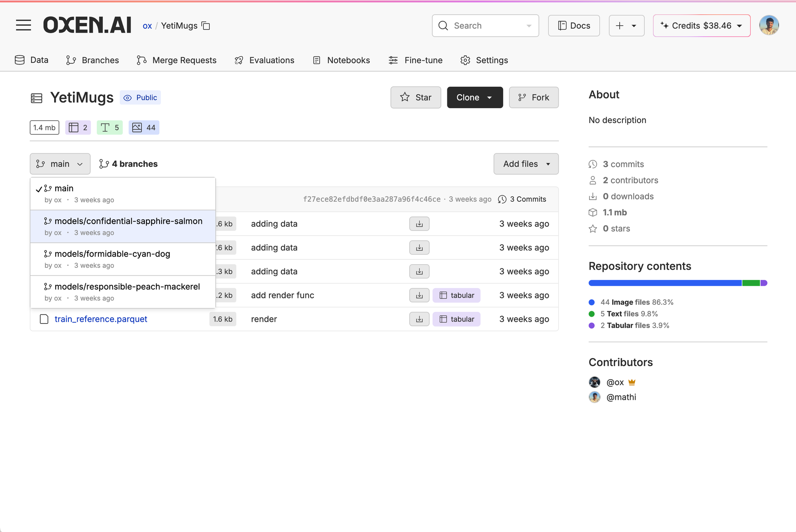Open user profile avatar menu

769,25
